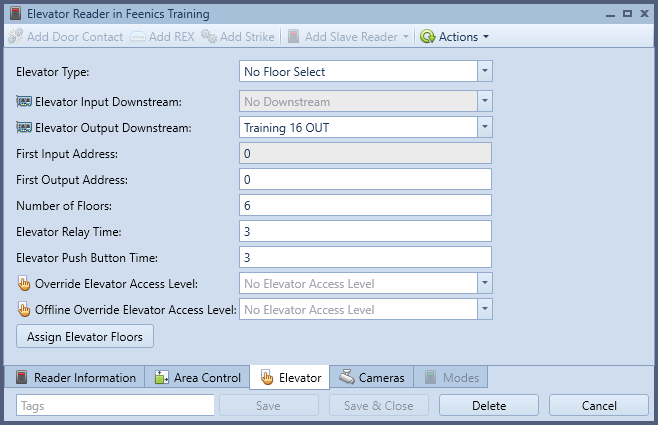Screen dimensions: 658x425
Task: Cancel the dialog
Action: (599, 405)
